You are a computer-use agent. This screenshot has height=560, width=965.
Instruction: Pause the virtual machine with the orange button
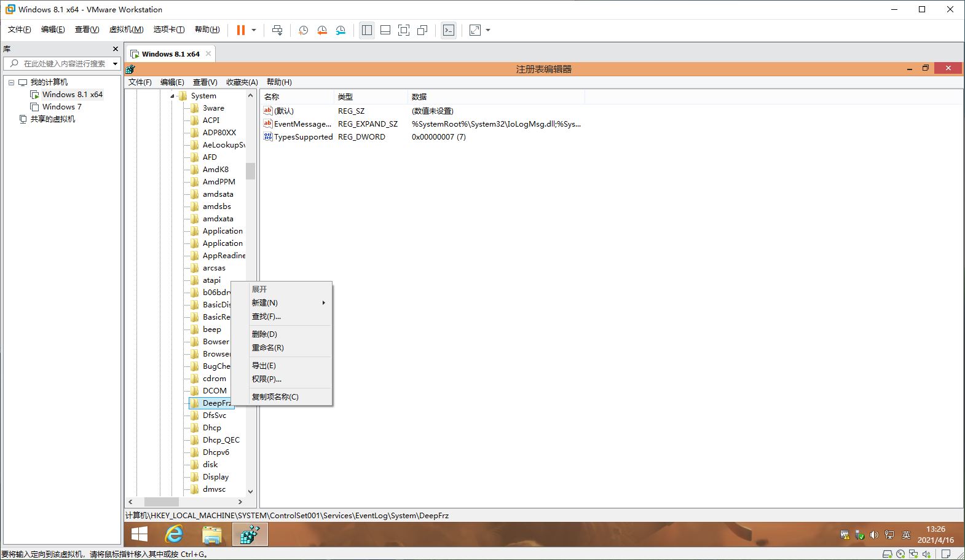(x=241, y=30)
